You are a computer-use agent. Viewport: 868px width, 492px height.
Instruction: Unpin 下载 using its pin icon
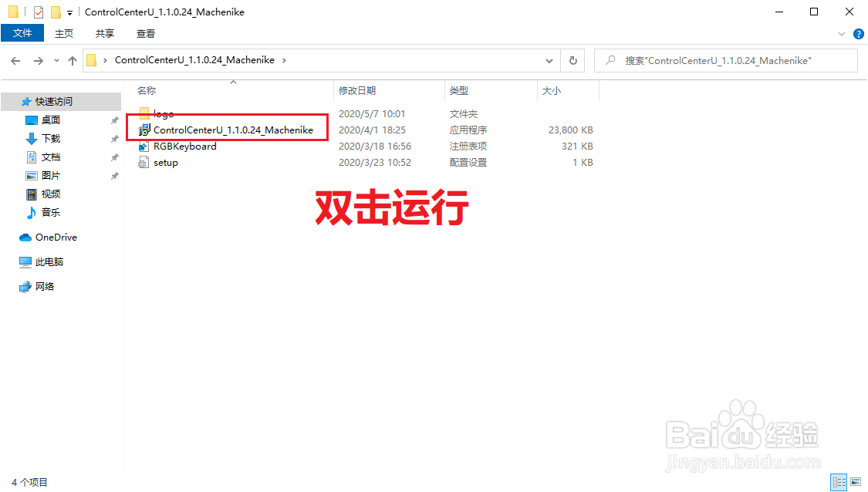point(115,139)
